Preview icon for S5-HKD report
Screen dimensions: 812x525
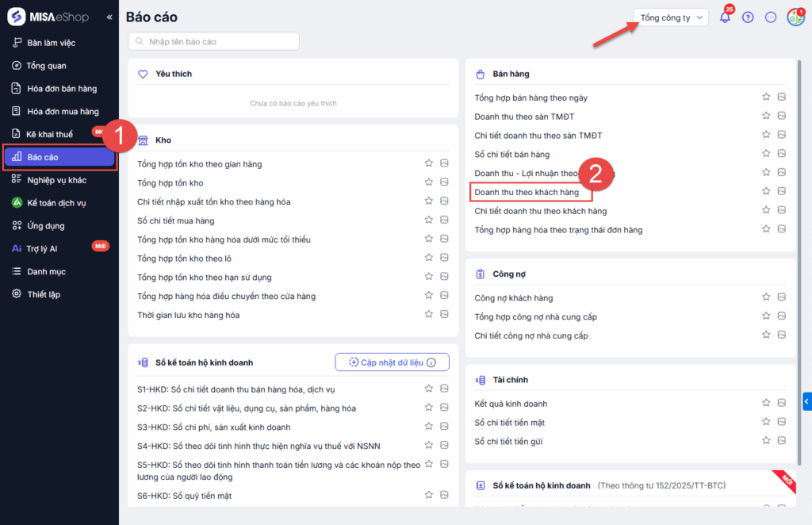pyautogui.click(x=444, y=464)
